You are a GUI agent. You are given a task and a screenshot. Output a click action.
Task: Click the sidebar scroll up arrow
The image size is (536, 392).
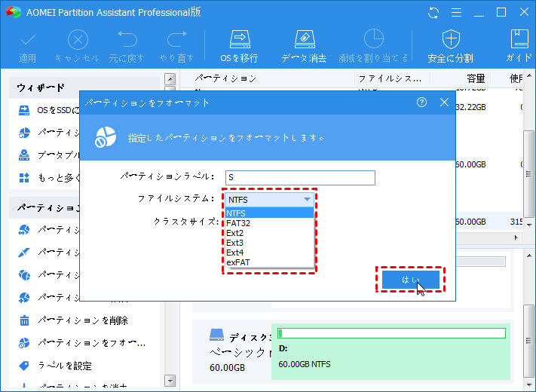pyautogui.click(x=170, y=79)
